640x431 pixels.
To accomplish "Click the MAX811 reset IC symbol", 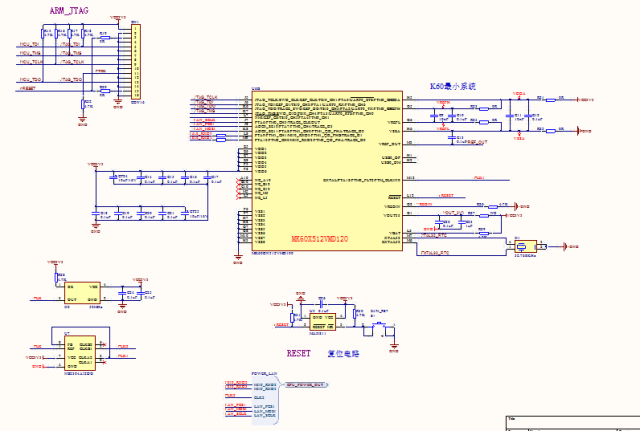I will [322, 322].
